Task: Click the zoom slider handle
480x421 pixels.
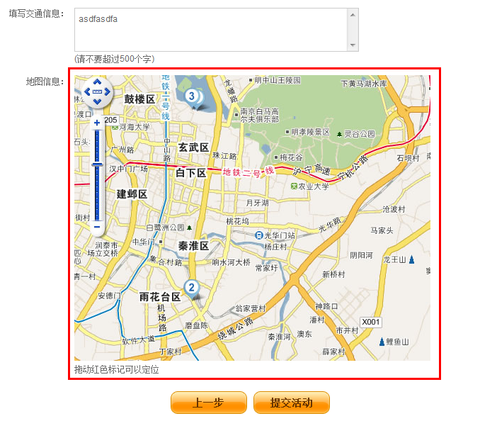Action: [x=97, y=164]
